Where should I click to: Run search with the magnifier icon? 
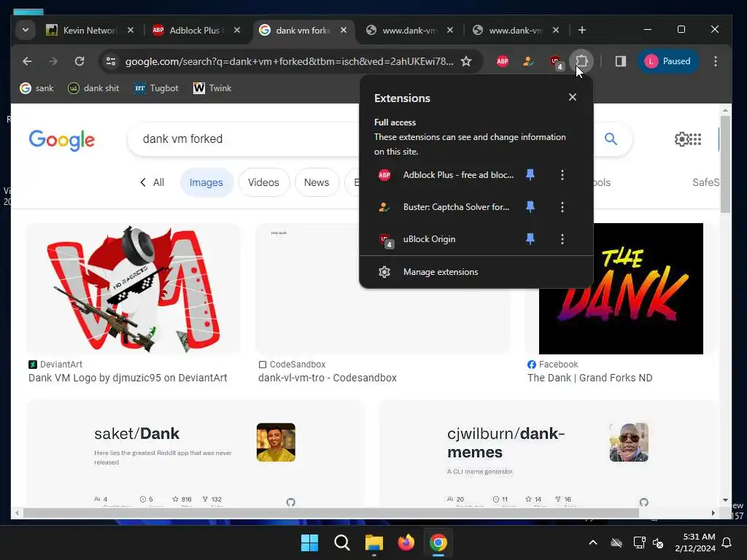coord(611,139)
